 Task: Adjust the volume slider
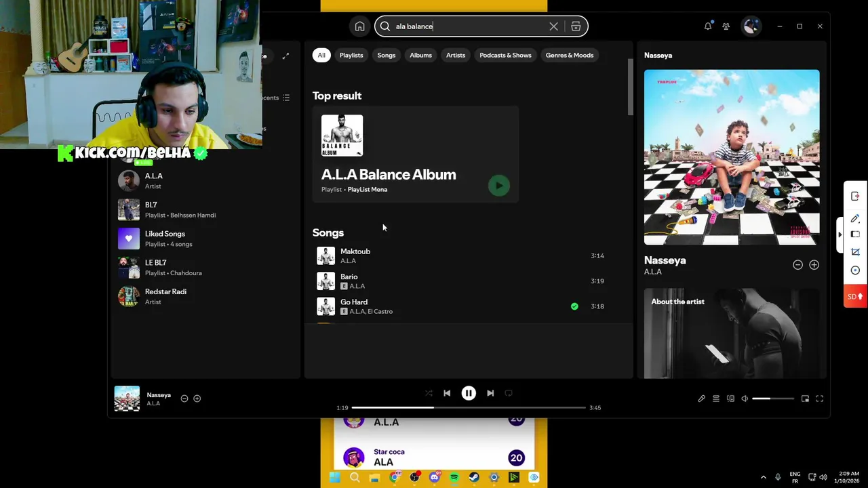point(772,399)
